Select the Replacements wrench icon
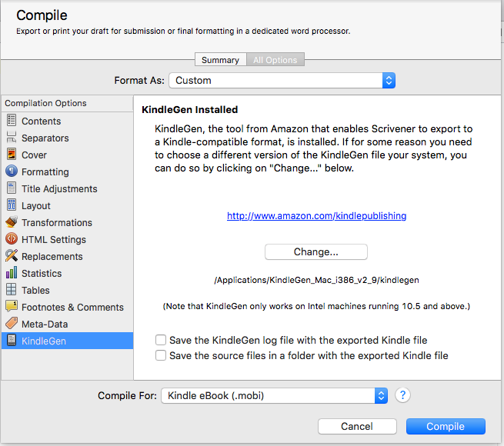Image resolution: width=504 pixels, height=446 pixels. [12, 256]
